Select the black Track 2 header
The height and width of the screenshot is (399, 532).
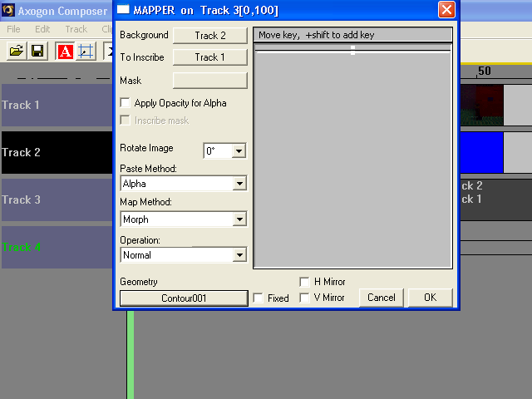[57, 153]
